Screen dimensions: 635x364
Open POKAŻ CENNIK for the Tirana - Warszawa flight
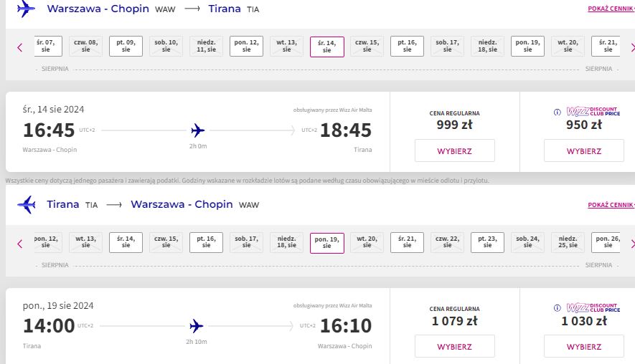pyautogui.click(x=611, y=205)
